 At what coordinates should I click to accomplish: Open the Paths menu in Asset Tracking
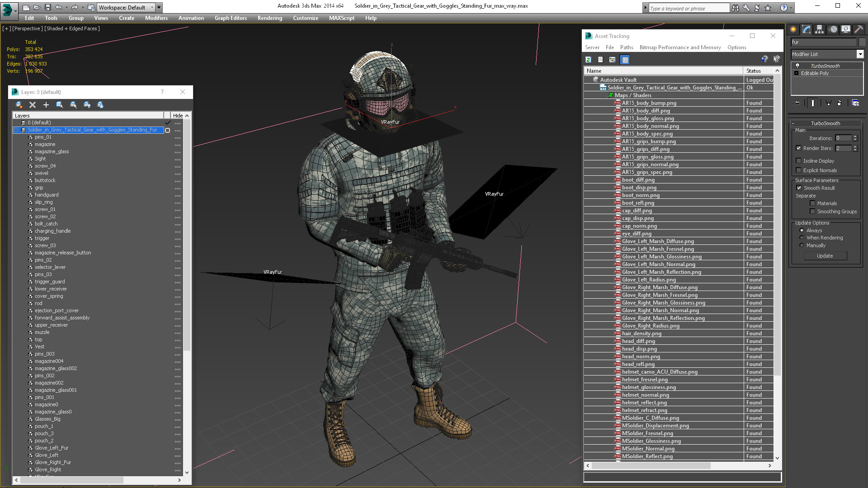pyautogui.click(x=626, y=47)
